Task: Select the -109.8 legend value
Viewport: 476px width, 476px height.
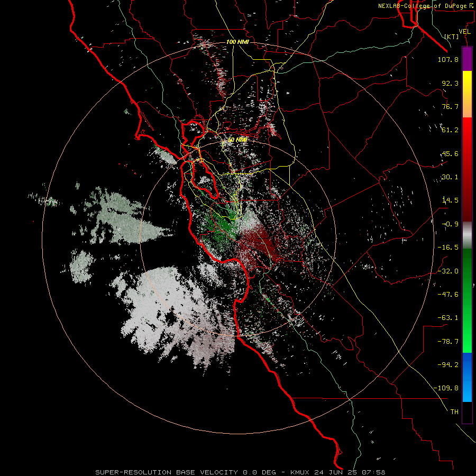Action: point(446,388)
